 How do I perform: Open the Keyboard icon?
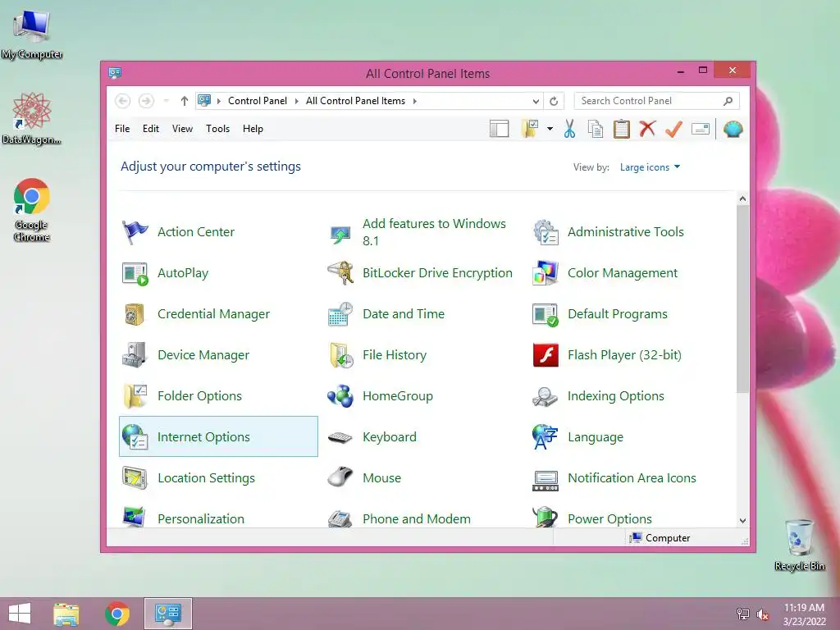pos(340,437)
